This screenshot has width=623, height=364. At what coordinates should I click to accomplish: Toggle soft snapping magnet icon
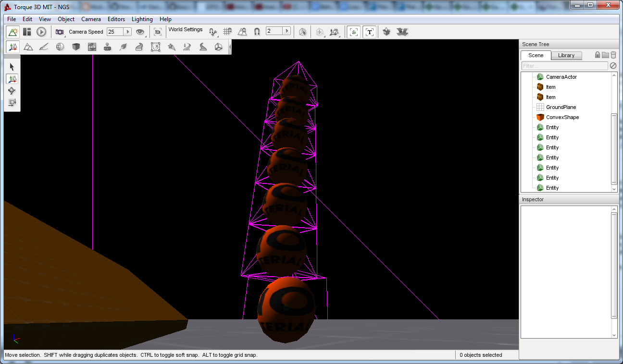click(x=257, y=32)
